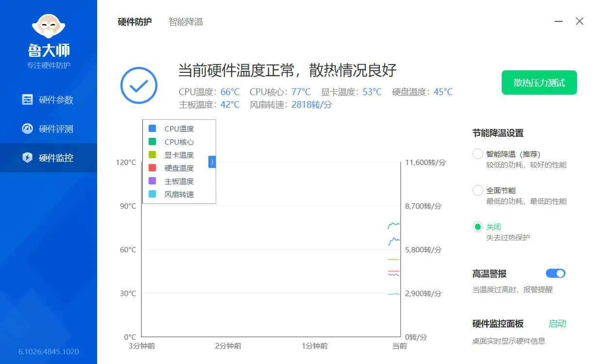Click the 当前 time axis label
The height and width of the screenshot is (364, 595).
[x=399, y=346]
